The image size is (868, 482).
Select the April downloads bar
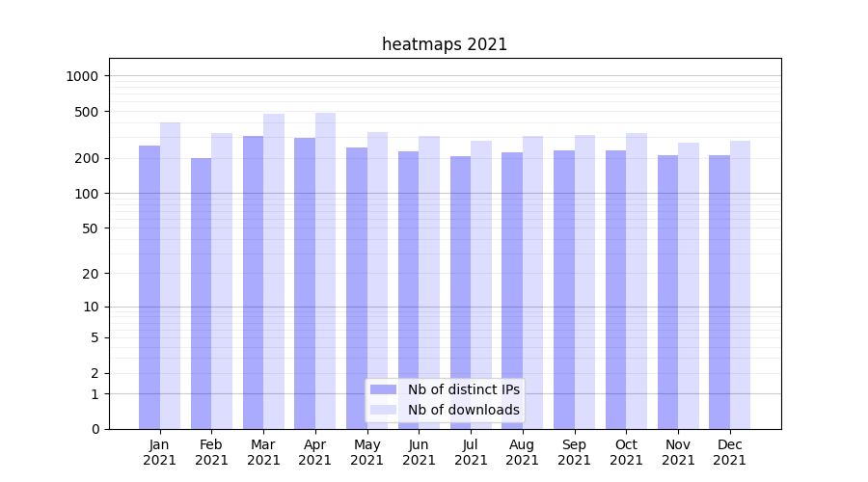pyautogui.click(x=325, y=271)
